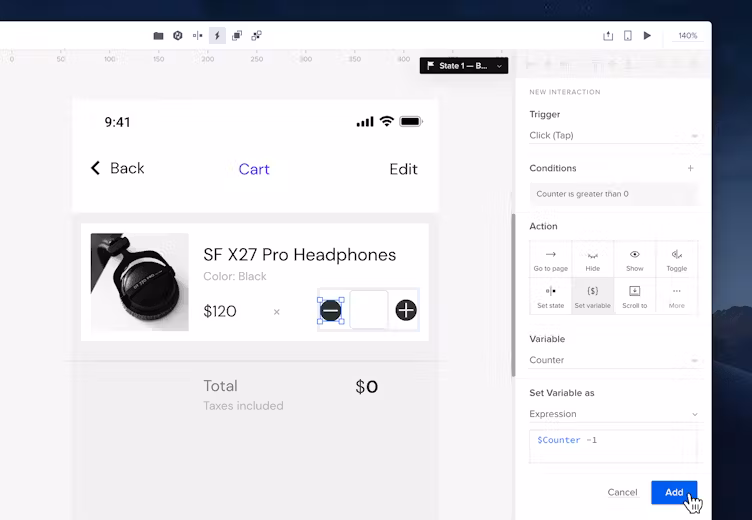Choose the Show action
The width and height of the screenshot is (752, 520).
pos(634,260)
